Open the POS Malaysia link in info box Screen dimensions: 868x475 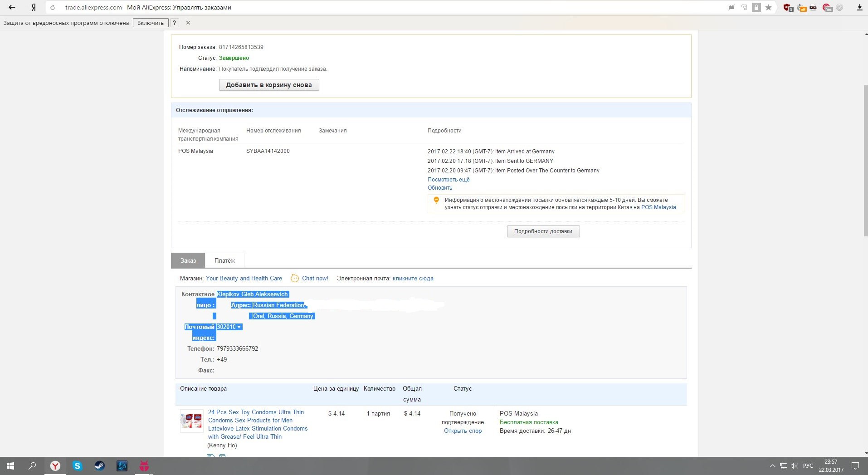(x=658, y=207)
